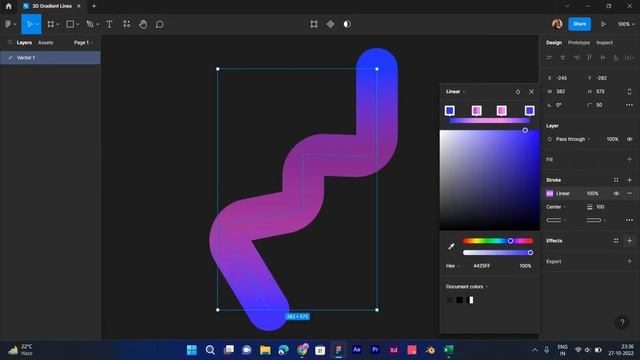Image resolution: width=640 pixels, height=360 pixels.
Task: Toggle layer visibility eye in Layer section
Action: point(629,139)
